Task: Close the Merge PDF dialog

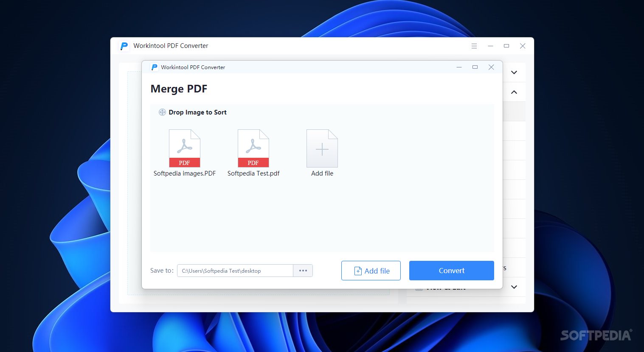Action: (x=491, y=67)
